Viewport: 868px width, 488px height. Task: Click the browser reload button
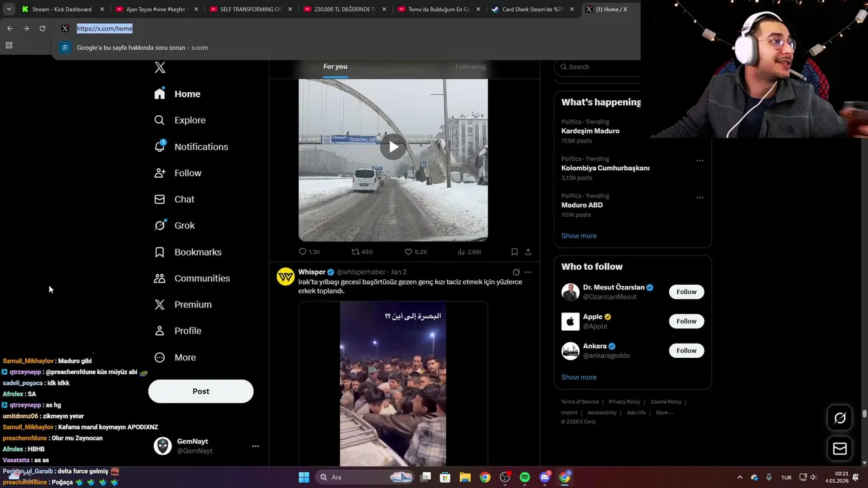pos(42,28)
